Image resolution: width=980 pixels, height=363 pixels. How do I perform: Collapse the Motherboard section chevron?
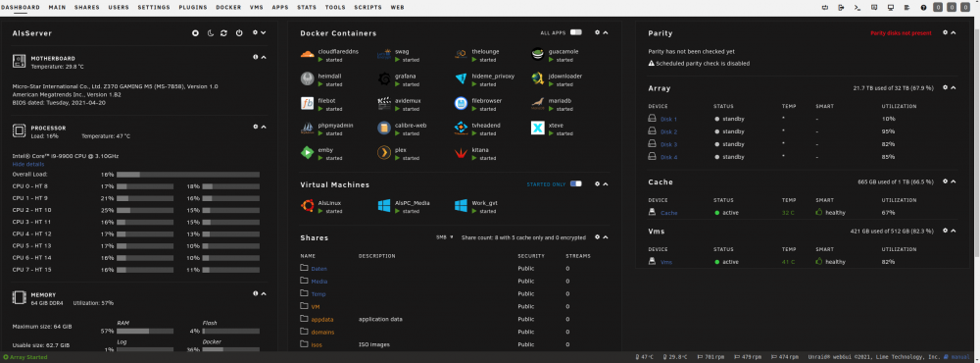(x=264, y=57)
